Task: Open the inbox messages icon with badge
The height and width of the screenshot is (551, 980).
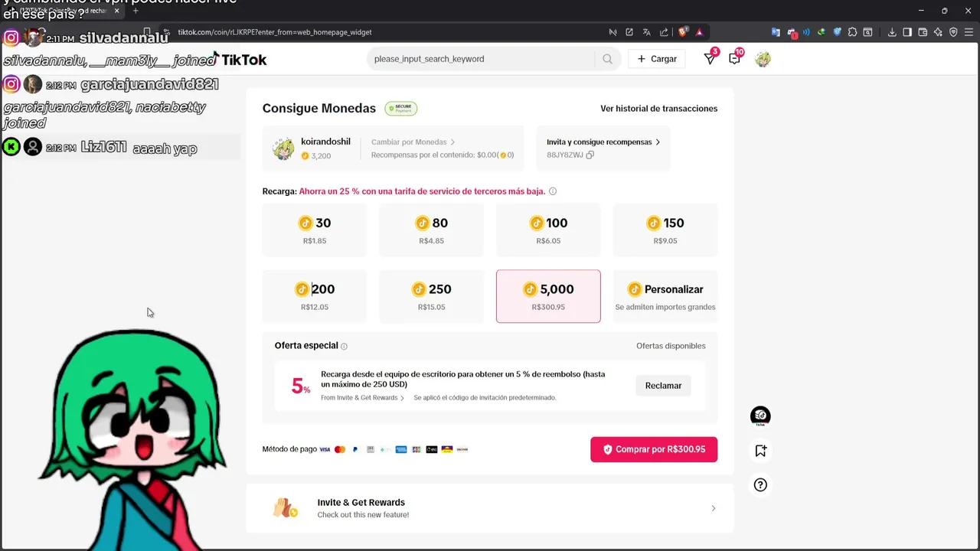Action: click(735, 58)
